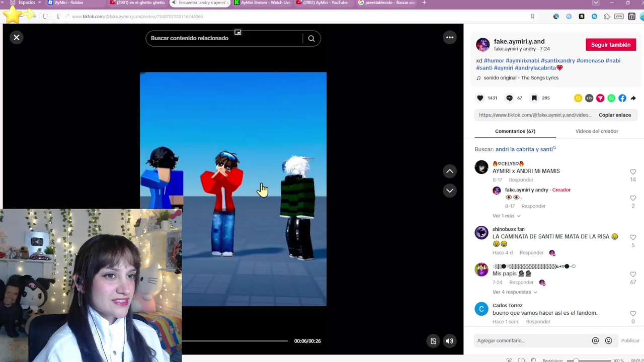This screenshot has width=644, height=362.
Task: Go to next video arrow
Action: coord(450,191)
